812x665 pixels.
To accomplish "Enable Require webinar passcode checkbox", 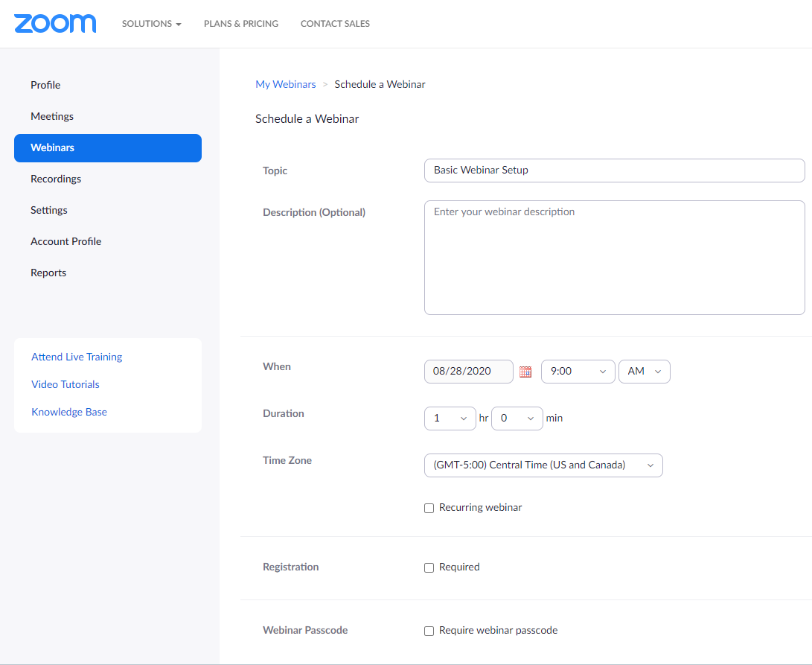I will pos(429,631).
